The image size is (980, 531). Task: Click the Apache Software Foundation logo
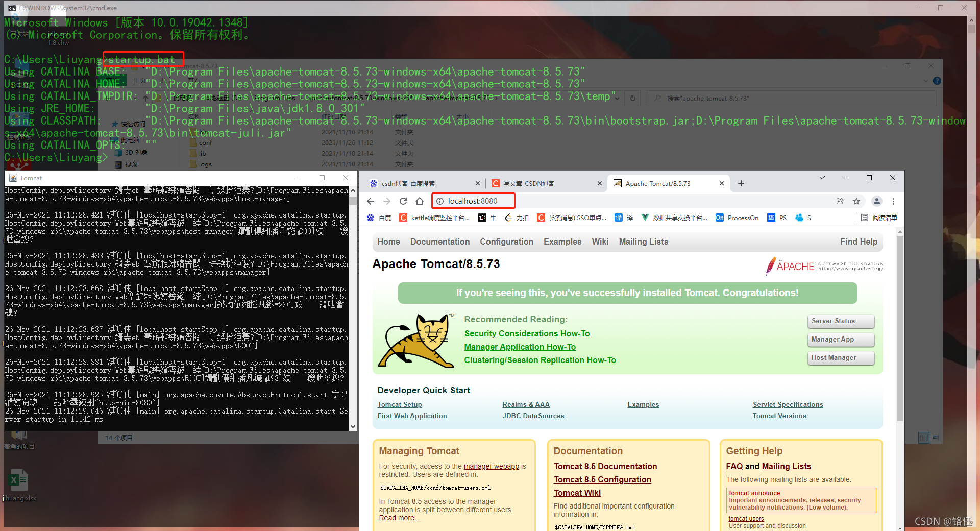pos(824,266)
